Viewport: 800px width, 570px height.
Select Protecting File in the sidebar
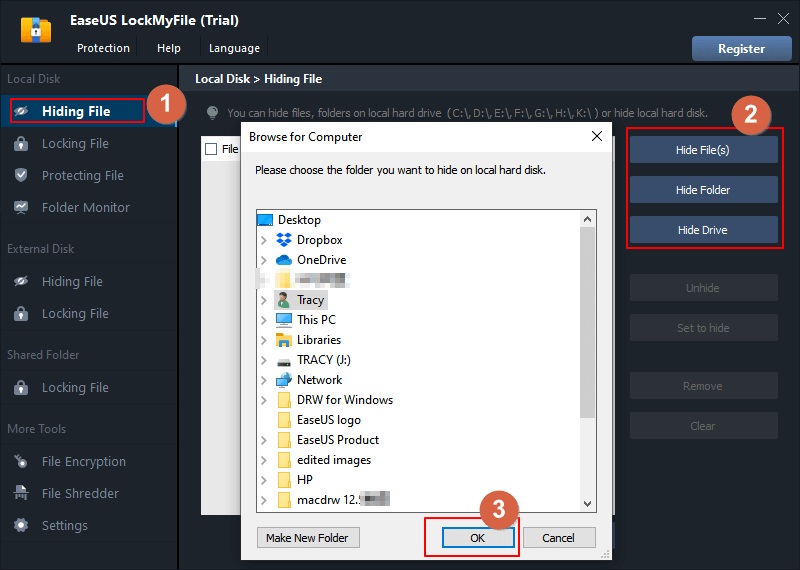tap(88, 175)
